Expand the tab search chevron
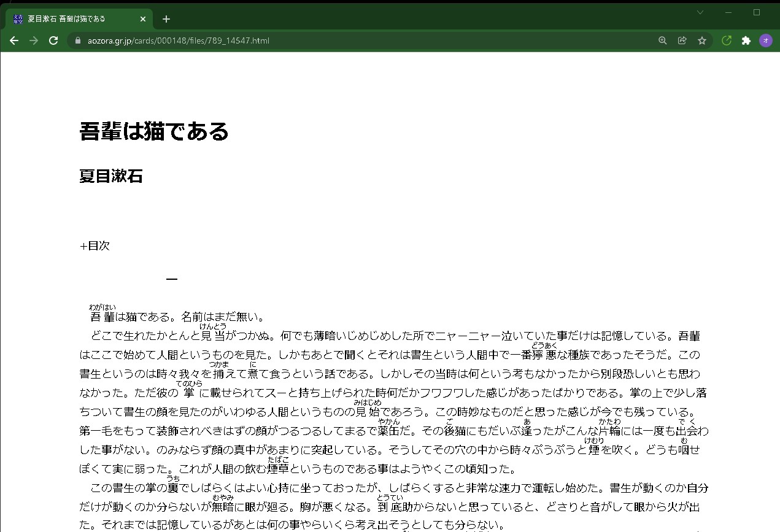 tap(700, 12)
